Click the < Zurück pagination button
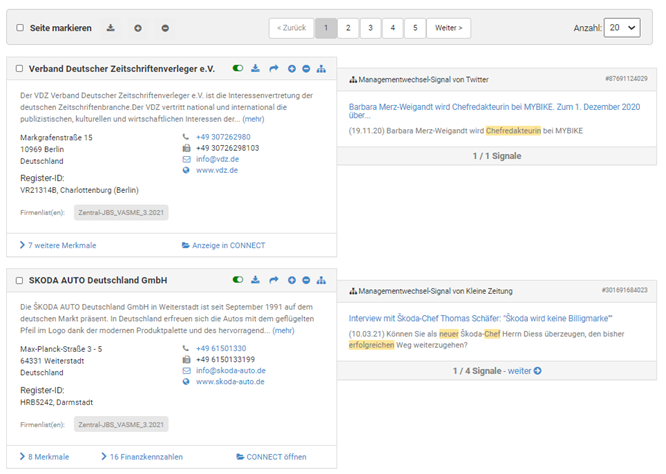The width and height of the screenshot is (666, 474). tap(291, 28)
